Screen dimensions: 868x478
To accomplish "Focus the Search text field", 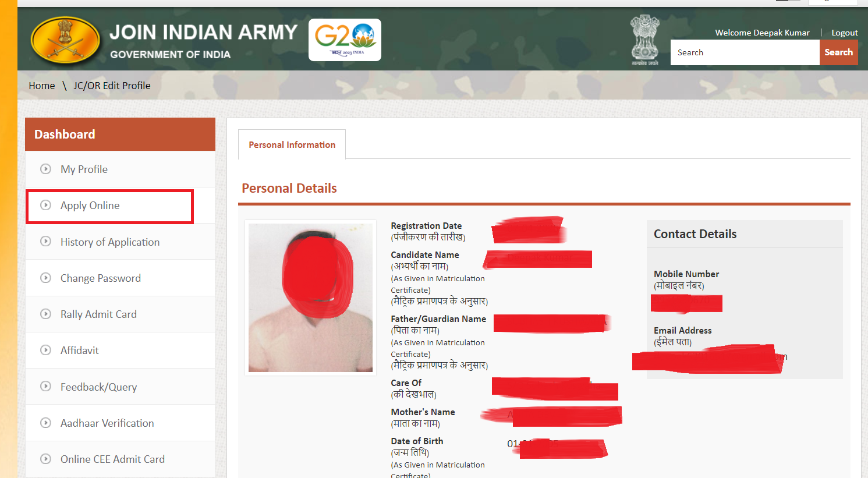I will (745, 52).
